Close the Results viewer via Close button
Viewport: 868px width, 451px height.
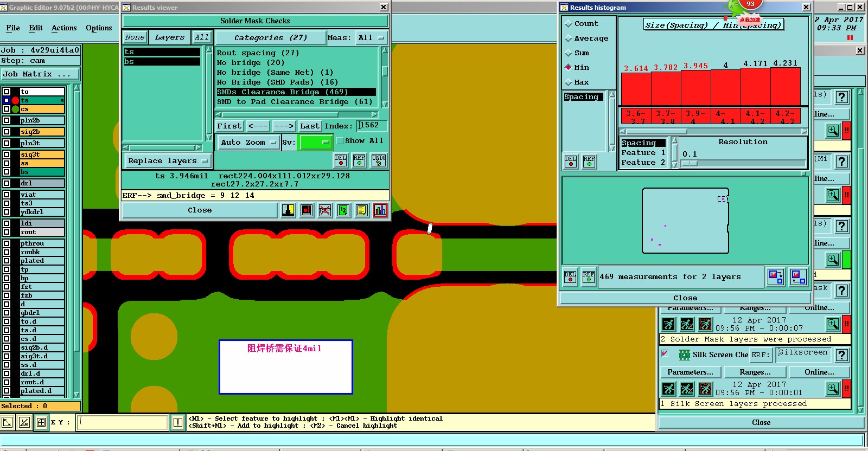tap(200, 210)
